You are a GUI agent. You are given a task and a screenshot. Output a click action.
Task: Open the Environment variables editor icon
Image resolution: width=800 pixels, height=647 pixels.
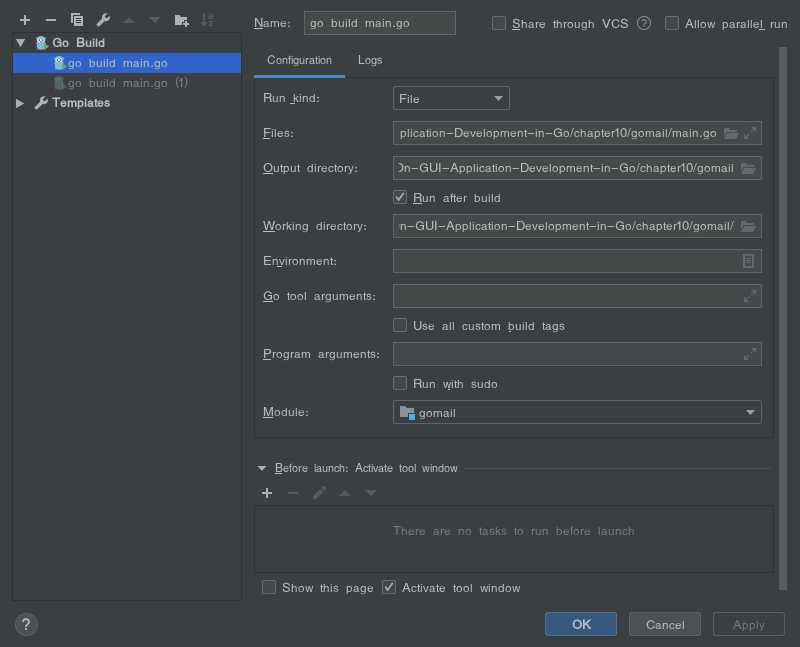(x=748, y=261)
